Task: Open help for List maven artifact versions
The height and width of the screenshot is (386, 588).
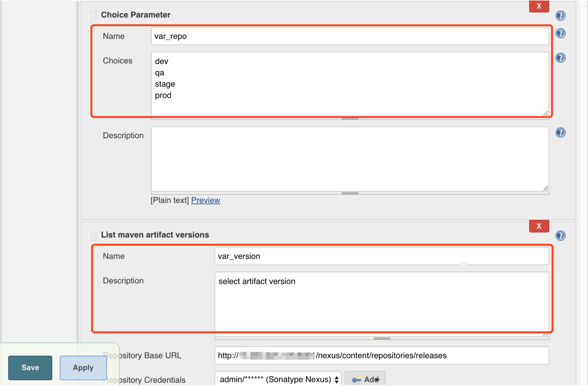Action: (560, 236)
